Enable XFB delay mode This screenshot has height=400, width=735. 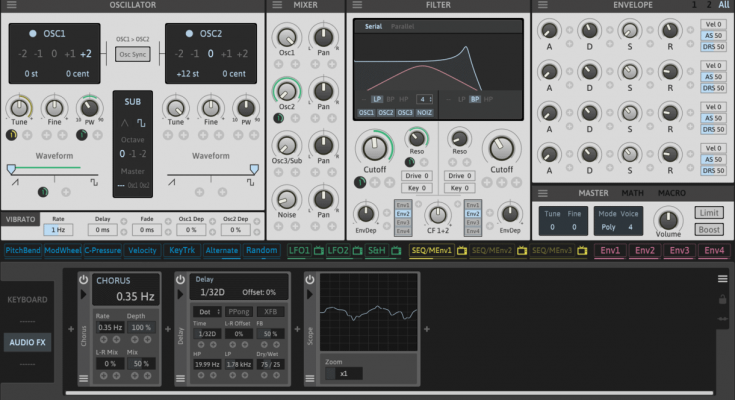point(270,311)
